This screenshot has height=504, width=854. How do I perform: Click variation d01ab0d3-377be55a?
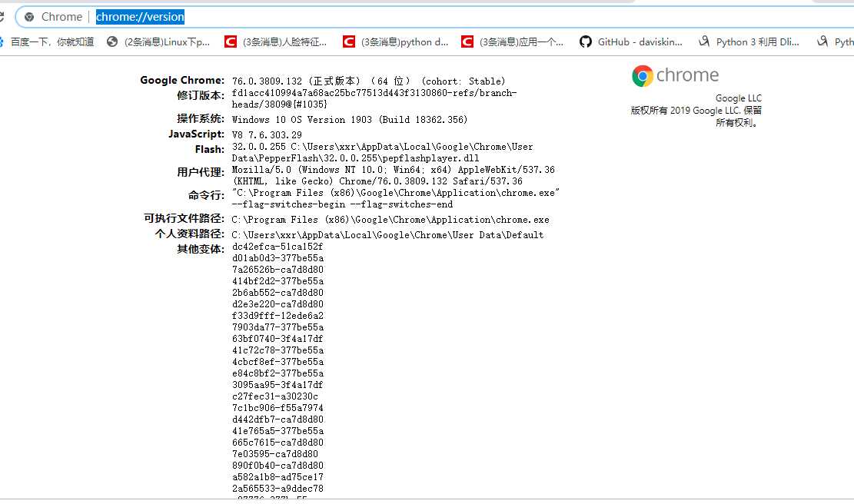click(x=277, y=258)
